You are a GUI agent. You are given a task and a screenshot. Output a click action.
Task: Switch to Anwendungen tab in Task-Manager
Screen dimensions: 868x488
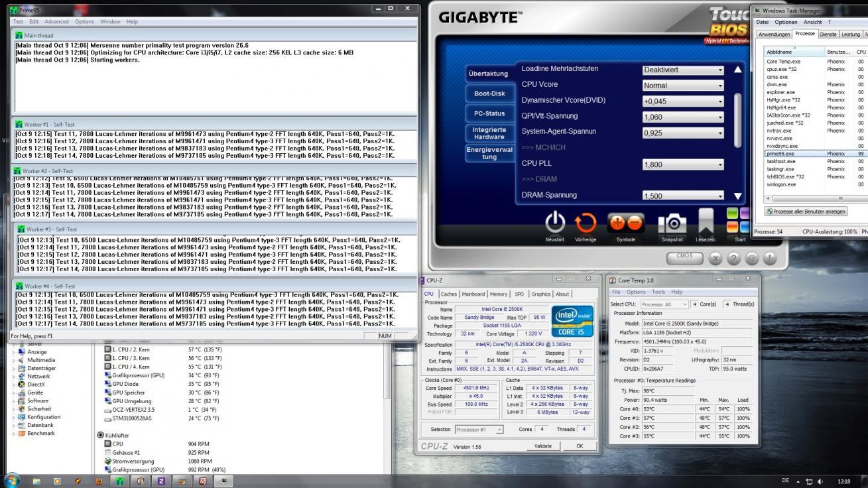pyautogui.click(x=775, y=34)
